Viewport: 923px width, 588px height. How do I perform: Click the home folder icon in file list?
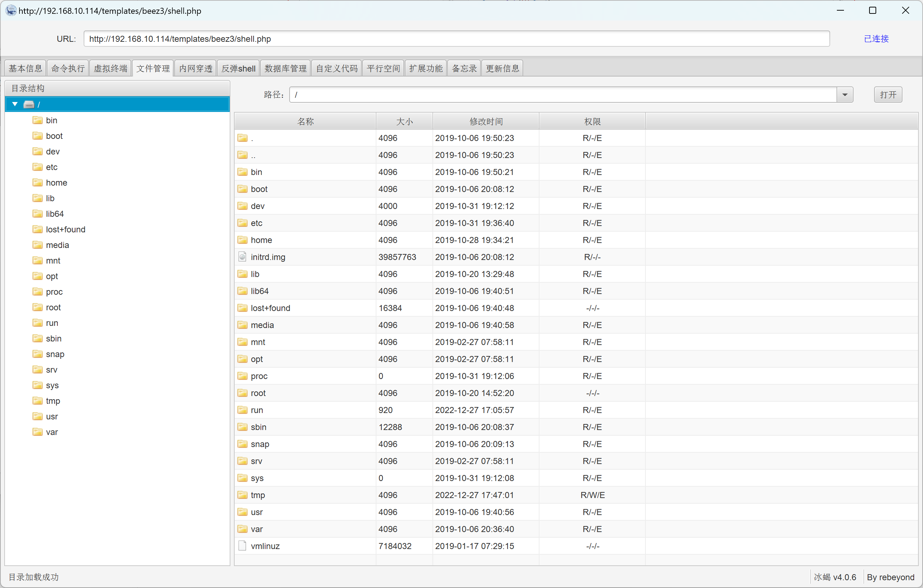[x=242, y=240]
